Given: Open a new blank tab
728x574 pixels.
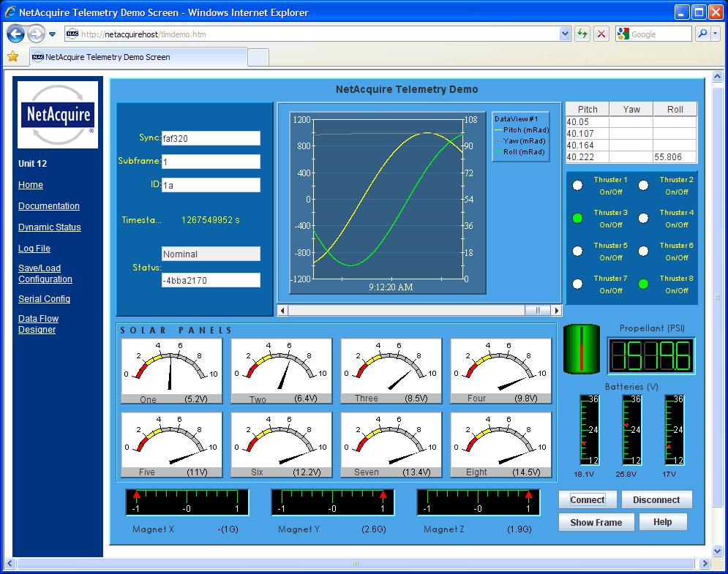Looking at the screenshot, I should coord(258,58).
